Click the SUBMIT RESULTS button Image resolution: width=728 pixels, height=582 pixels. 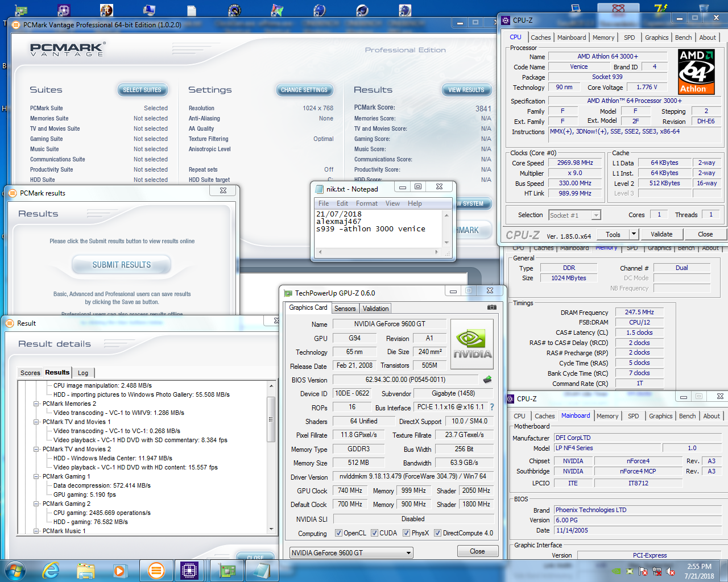(x=122, y=265)
